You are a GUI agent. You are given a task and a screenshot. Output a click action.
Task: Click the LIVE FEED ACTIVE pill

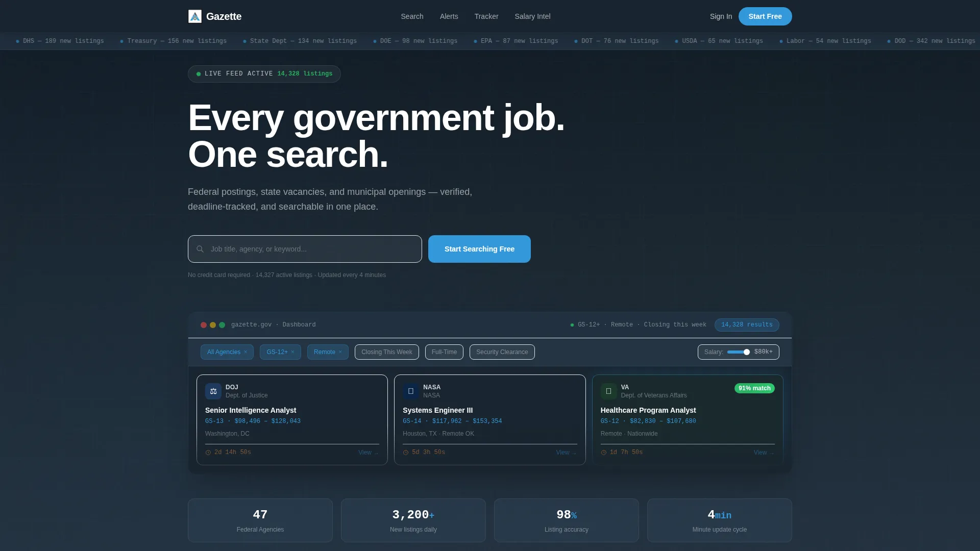[264, 74]
